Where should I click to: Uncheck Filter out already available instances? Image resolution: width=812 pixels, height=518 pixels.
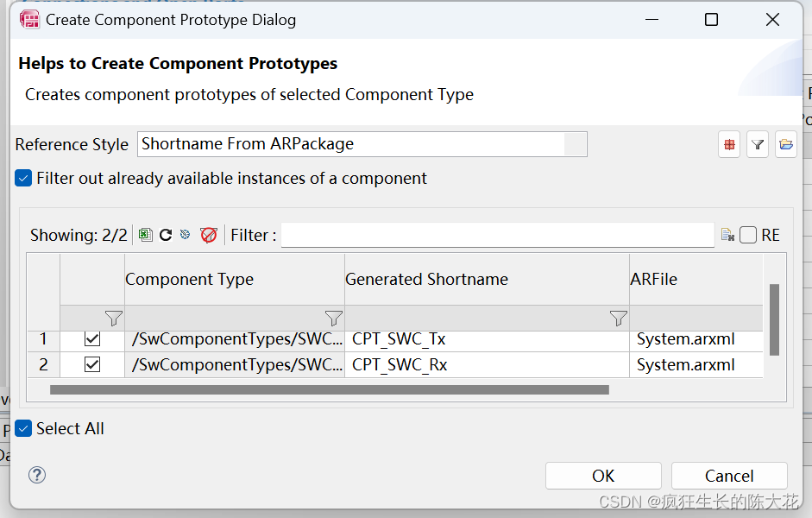(x=24, y=179)
